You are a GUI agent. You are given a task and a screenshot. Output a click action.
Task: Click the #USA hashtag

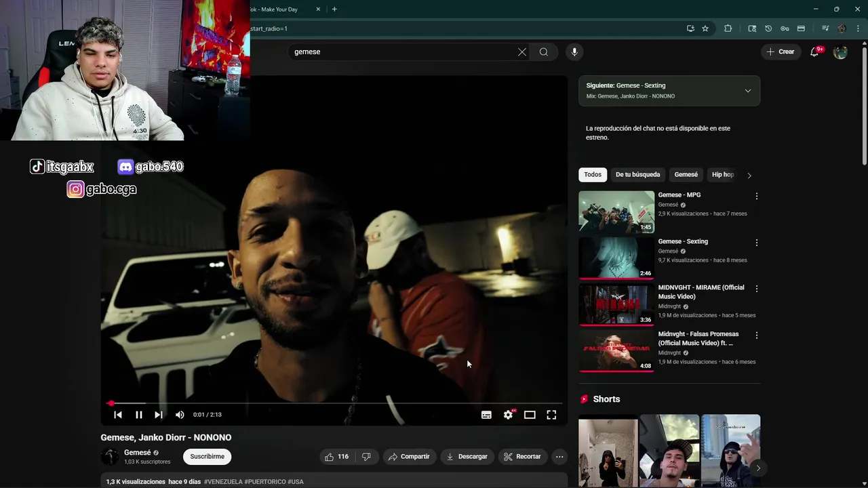(x=296, y=482)
